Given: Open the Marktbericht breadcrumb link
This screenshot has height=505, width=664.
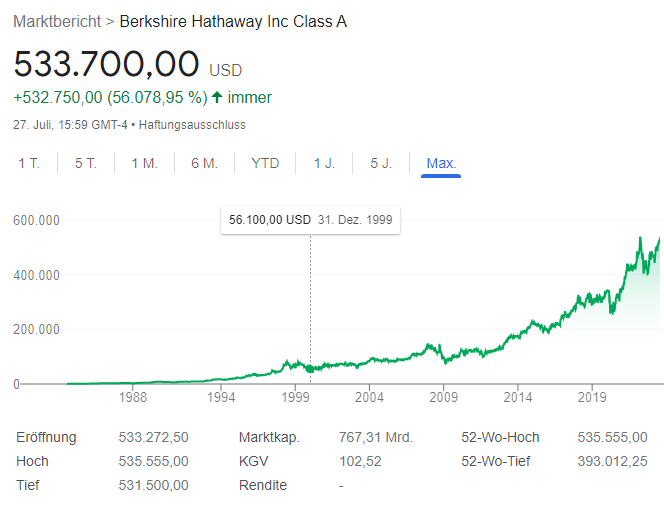Looking at the screenshot, I should point(55,21).
